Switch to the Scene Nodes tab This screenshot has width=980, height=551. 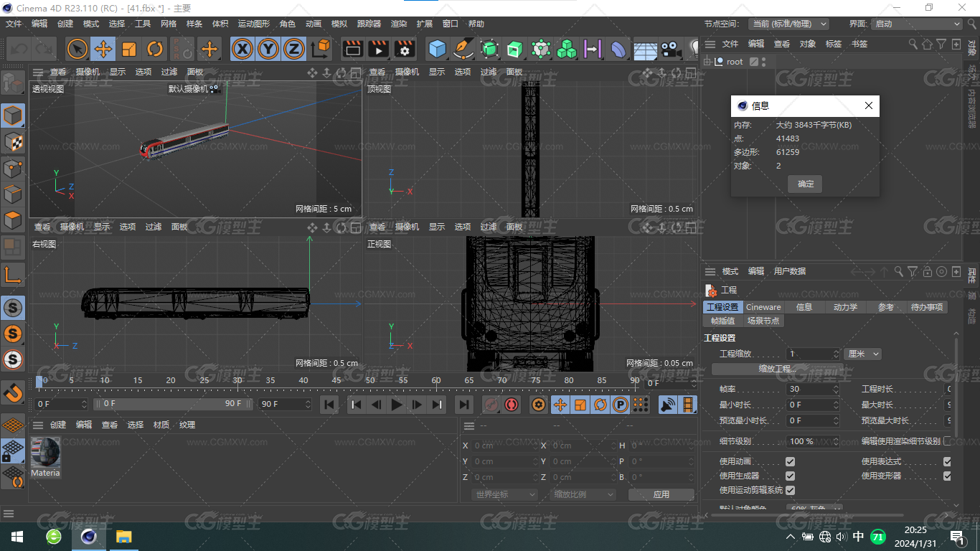(763, 321)
